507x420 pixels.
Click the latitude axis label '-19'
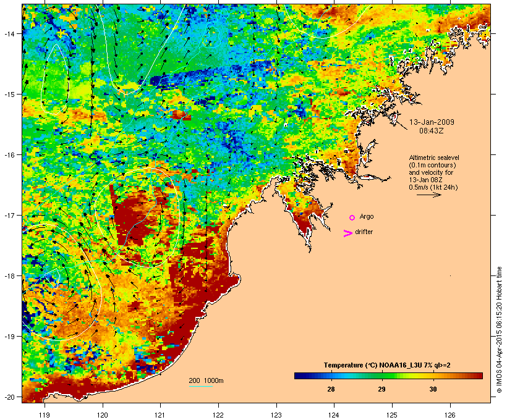click(9, 337)
